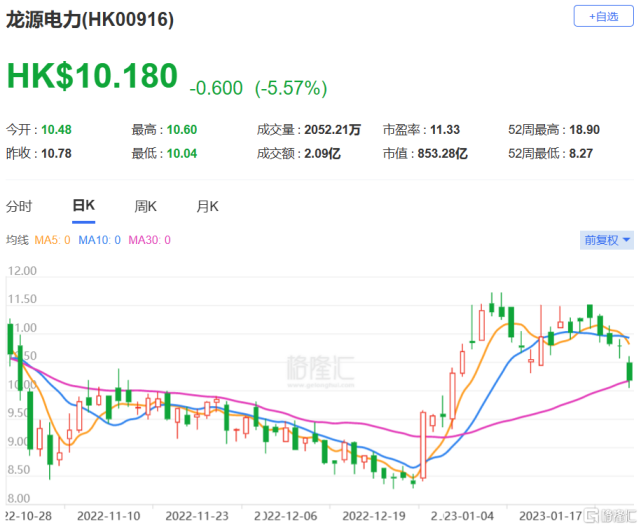Click the 2023-01-17 date axis label
This screenshot has height=528, width=641.
[551, 516]
